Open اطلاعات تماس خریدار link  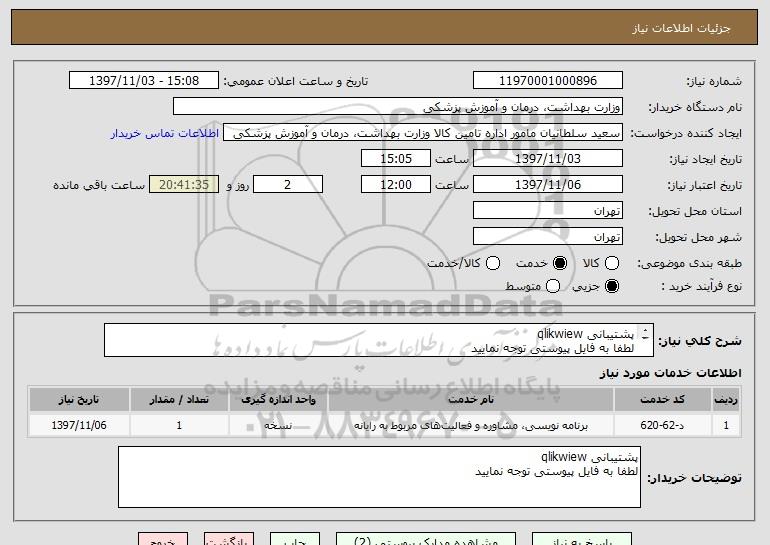pyautogui.click(x=165, y=134)
